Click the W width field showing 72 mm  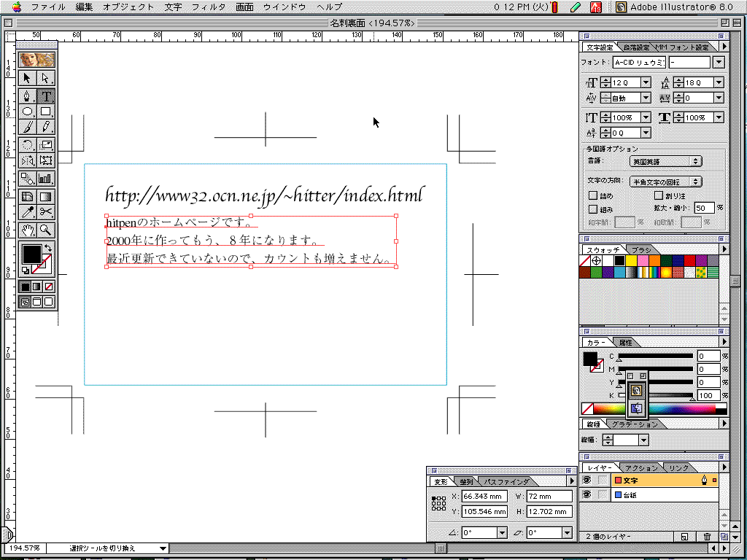[x=549, y=497]
